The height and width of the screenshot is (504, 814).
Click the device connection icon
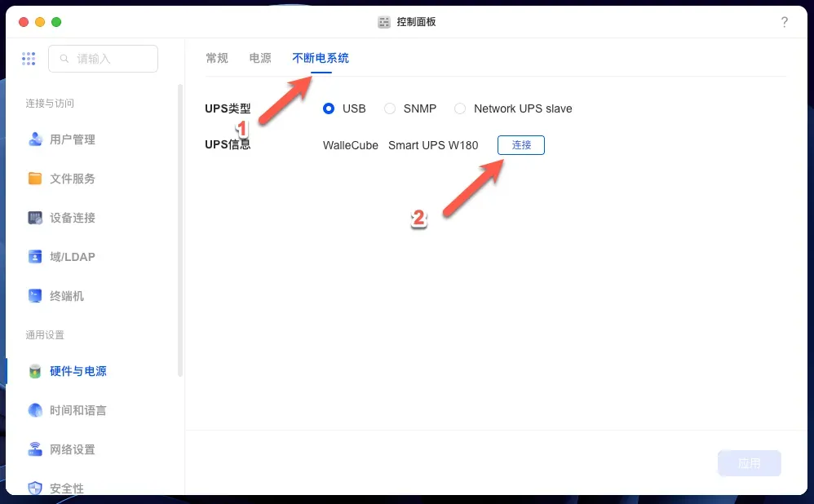[35, 218]
